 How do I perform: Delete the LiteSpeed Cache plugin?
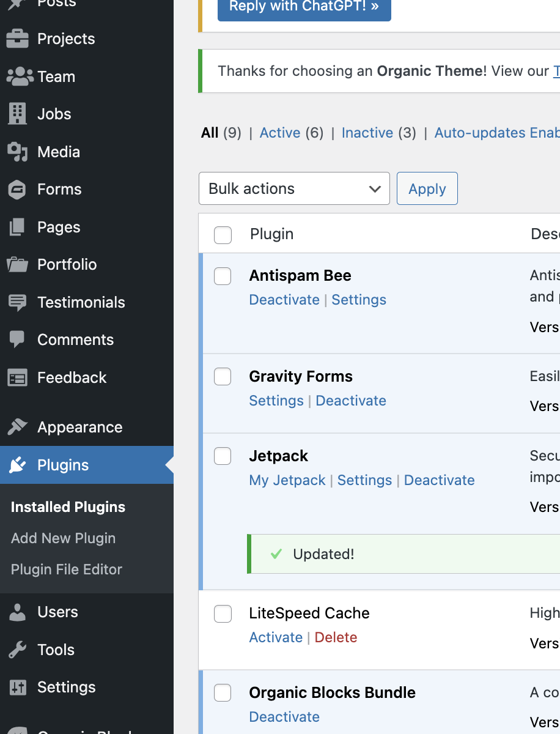click(336, 637)
